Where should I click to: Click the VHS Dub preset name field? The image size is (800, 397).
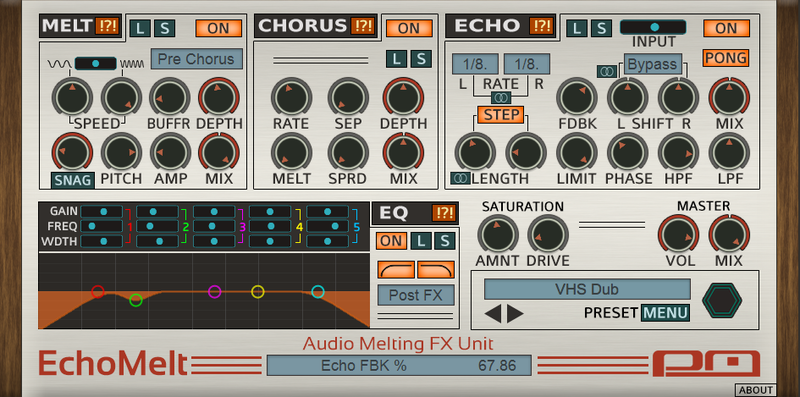point(587,289)
